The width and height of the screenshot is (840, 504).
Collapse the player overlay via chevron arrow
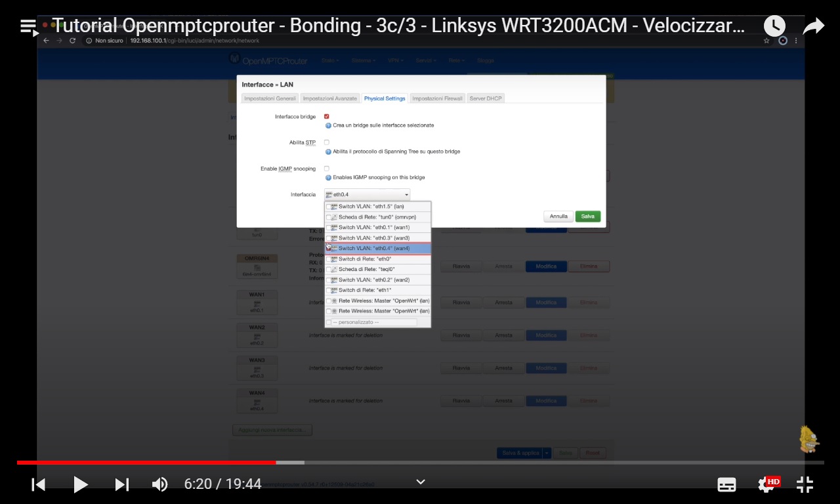420,482
